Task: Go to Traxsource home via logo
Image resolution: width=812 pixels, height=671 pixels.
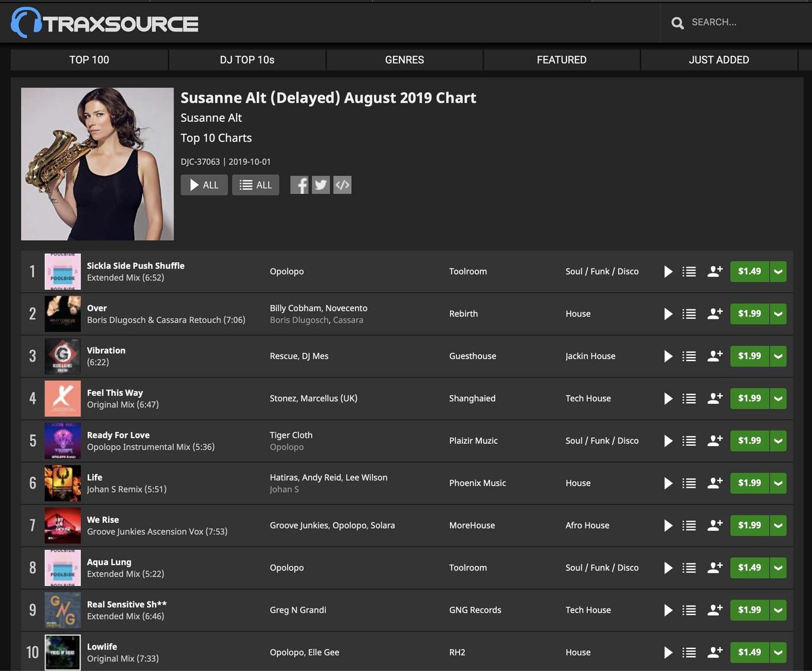Action: click(105, 23)
